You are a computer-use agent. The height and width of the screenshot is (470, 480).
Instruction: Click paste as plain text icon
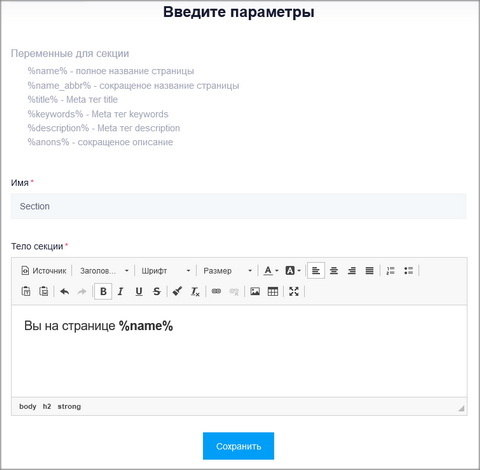(x=26, y=291)
